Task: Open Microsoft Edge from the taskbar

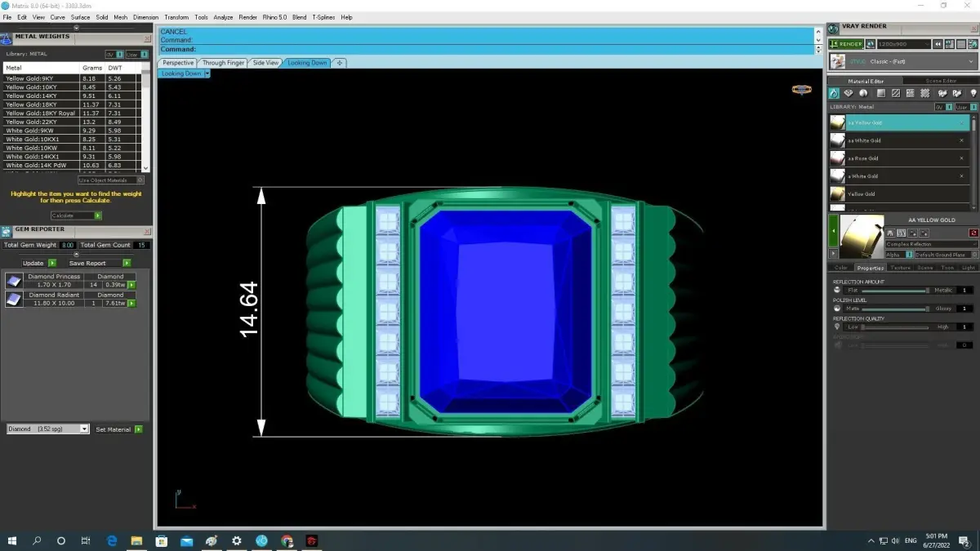Action: coord(112,540)
